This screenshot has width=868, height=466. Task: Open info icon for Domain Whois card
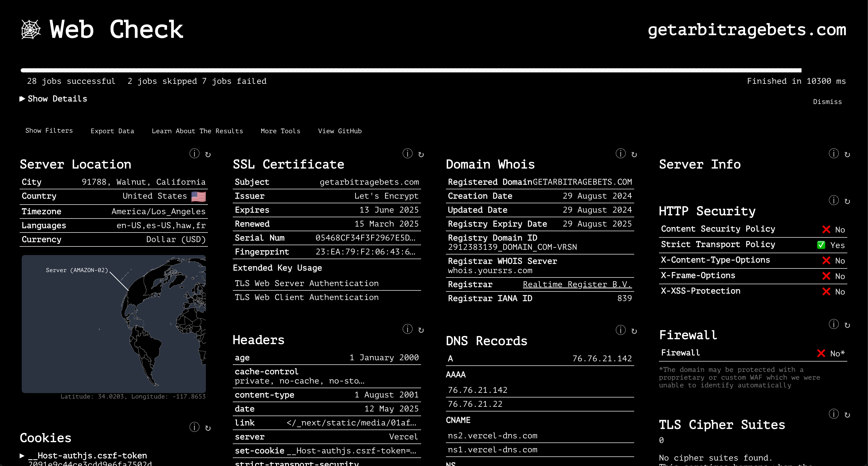pyautogui.click(x=620, y=154)
